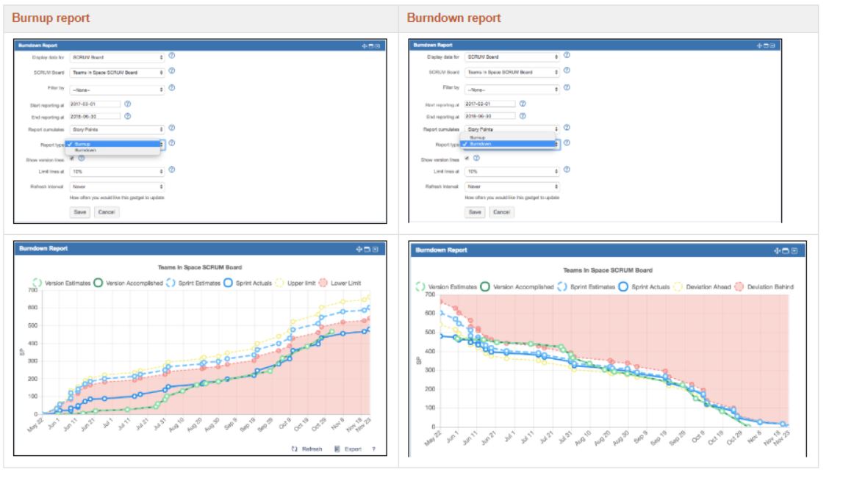Click Deviation Ahead legend in Burndown chart

coord(702,287)
